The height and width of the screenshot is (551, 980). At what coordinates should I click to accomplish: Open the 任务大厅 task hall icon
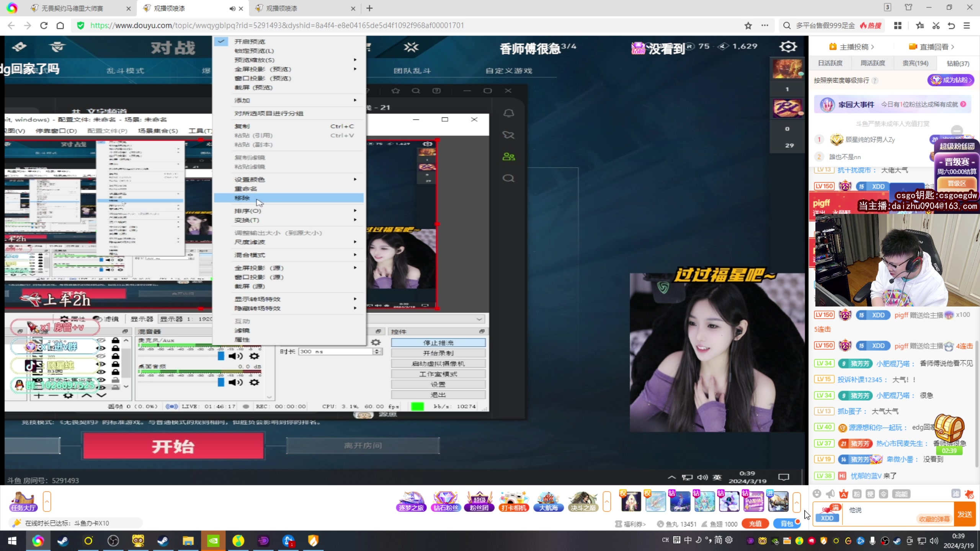tap(23, 502)
